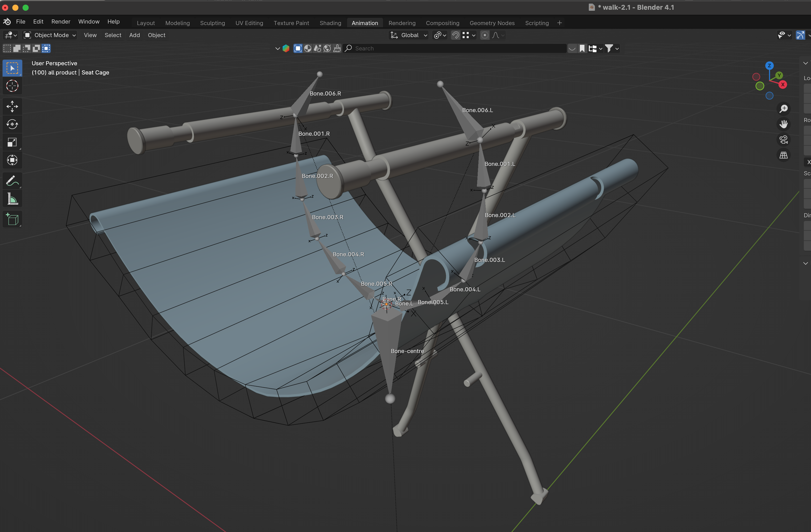Viewport: 811px width, 532px height.
Task: Click the bookmark icon beside search field
Action: (582, 48)
